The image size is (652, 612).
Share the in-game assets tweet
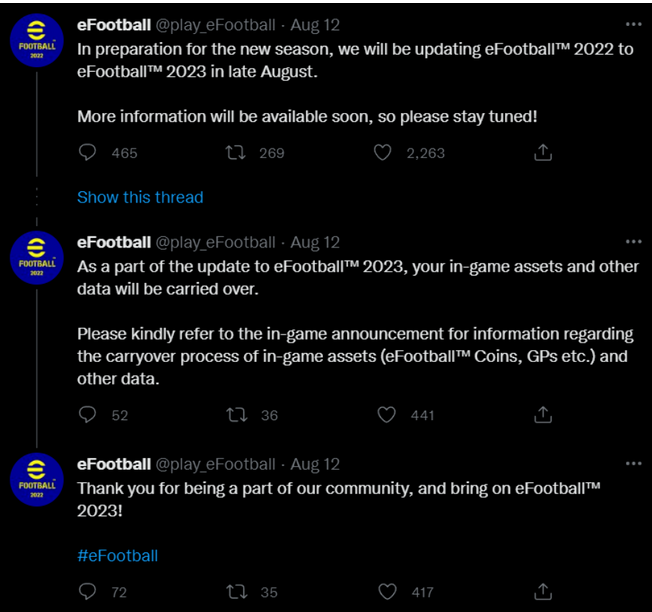(x=543, y=415)
